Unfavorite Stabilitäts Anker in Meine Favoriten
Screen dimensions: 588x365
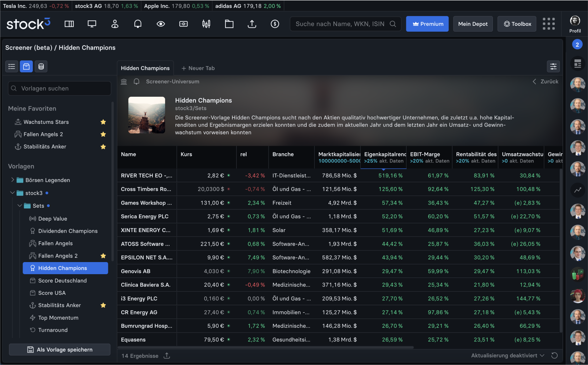pos(103,147)
